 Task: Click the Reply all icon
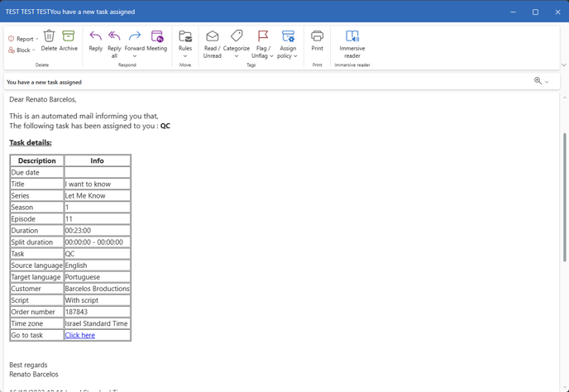[114, 37]
